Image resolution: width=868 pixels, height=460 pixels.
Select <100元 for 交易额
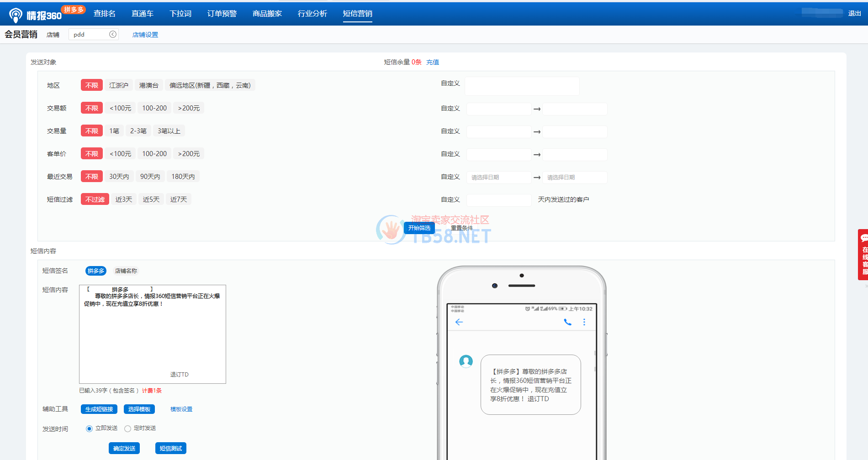[120, 108]
